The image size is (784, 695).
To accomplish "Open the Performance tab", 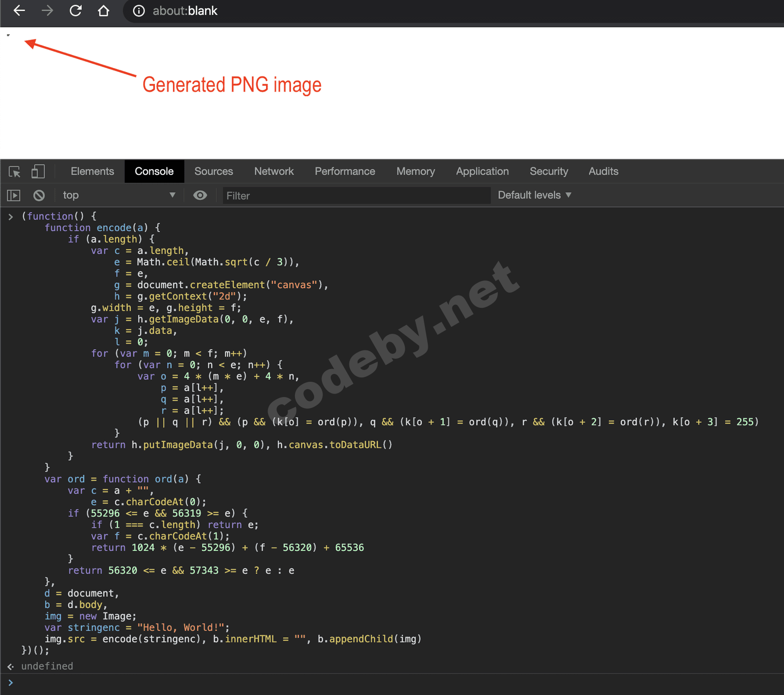I will 345,171.
